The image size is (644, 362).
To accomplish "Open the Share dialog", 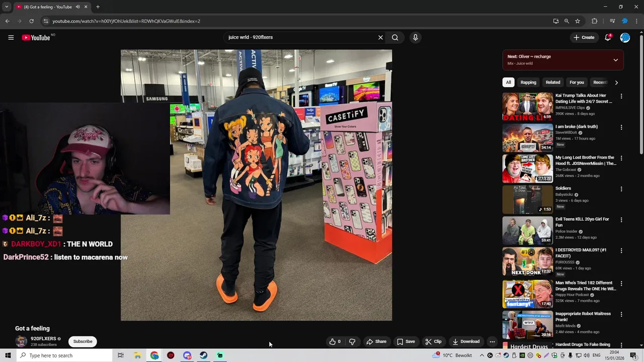I will [x=376, y=341].
